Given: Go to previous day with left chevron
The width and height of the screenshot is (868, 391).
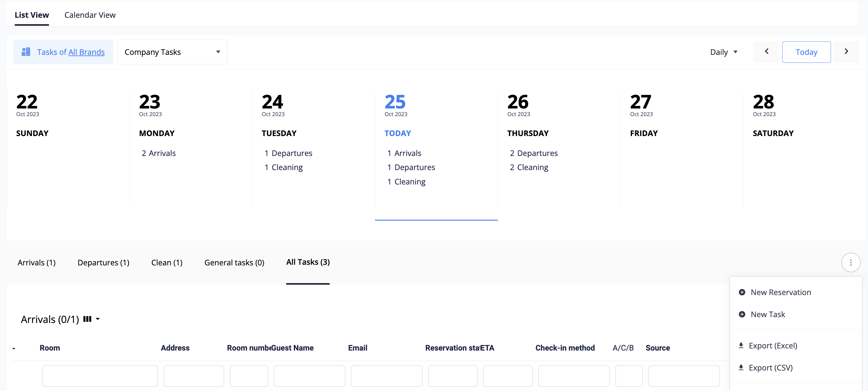Looking at the screenshot, I should (767, 51).
